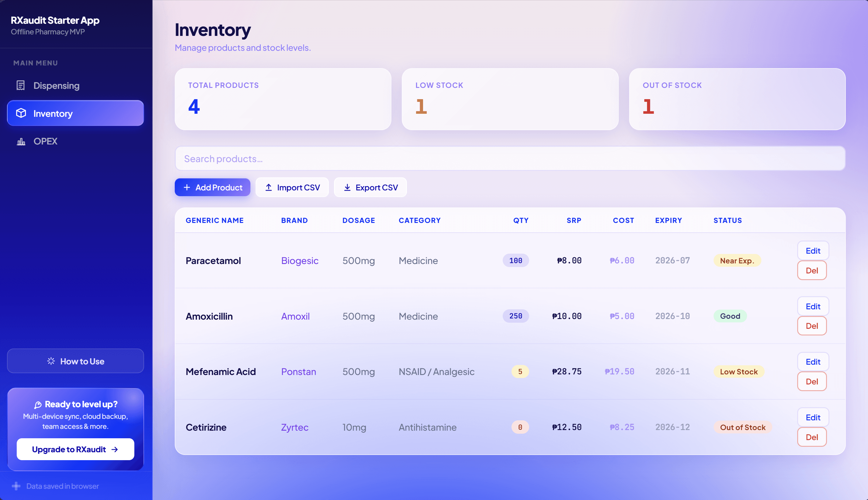Viewport: 868px width, 500px height.
Task: Click the Ponstan brand name
Action: [x=298, y=372]
